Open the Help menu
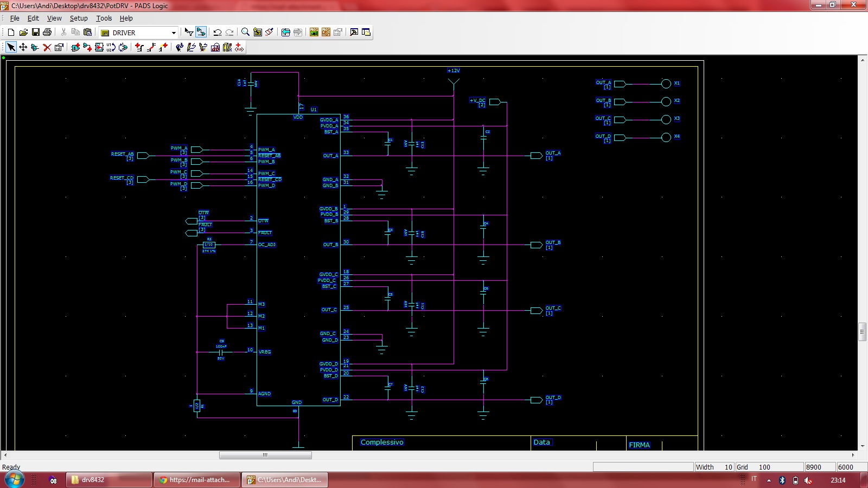The width and height of the screenshot is (868, 488). click(126, 18)
